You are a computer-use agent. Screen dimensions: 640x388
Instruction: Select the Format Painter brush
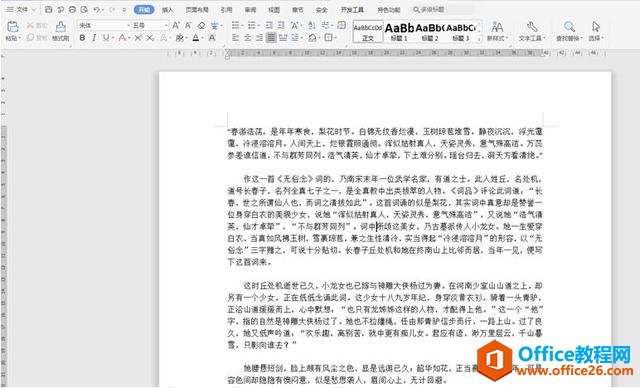[x=60, y=27]
